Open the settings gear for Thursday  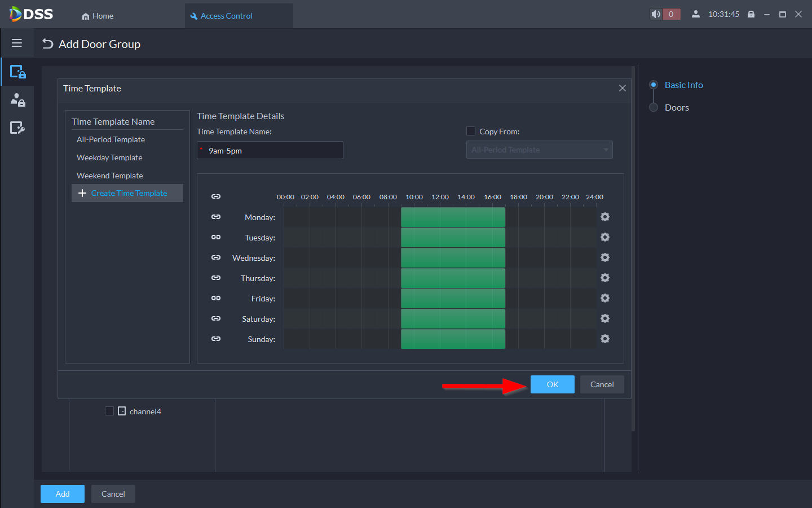[x=605, y=278]
